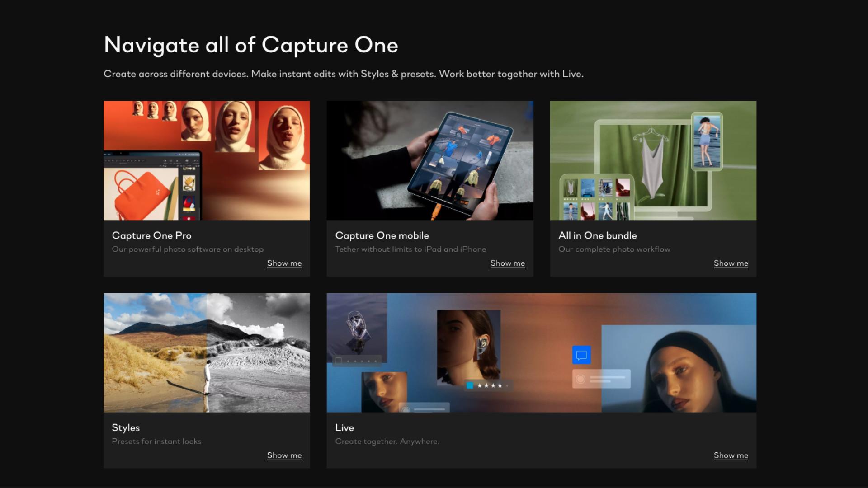Click the "Styles" card title

(x=126, y=428)
